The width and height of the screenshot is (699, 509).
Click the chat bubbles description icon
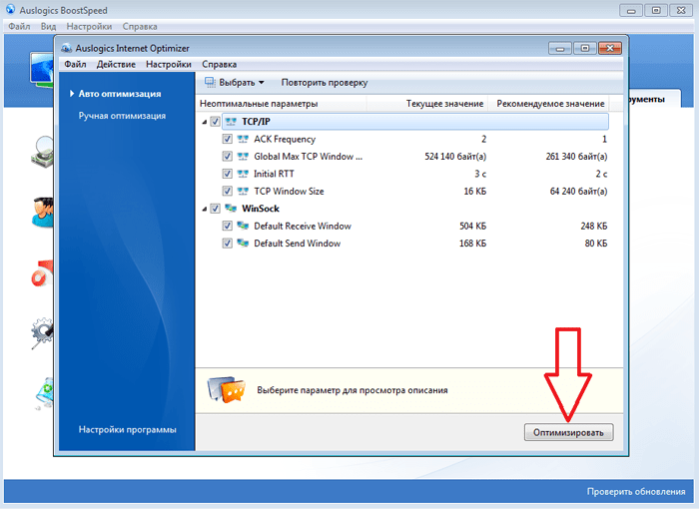pyautogui.click(x=226, y=390)
